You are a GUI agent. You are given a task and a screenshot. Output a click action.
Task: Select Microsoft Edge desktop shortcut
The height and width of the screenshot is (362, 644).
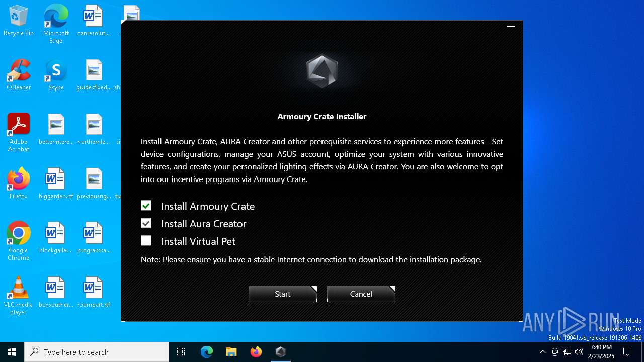click(56, 24)
